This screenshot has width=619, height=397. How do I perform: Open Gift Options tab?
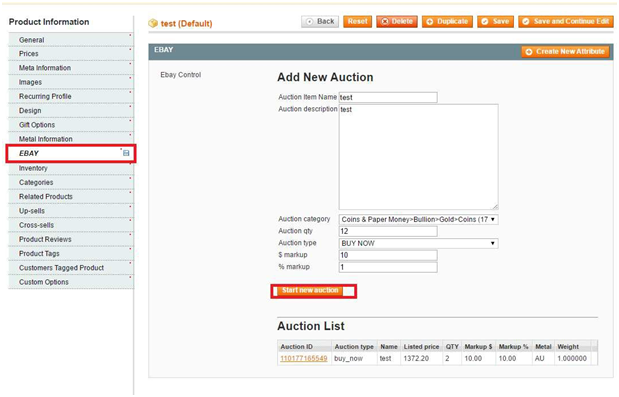71,125
